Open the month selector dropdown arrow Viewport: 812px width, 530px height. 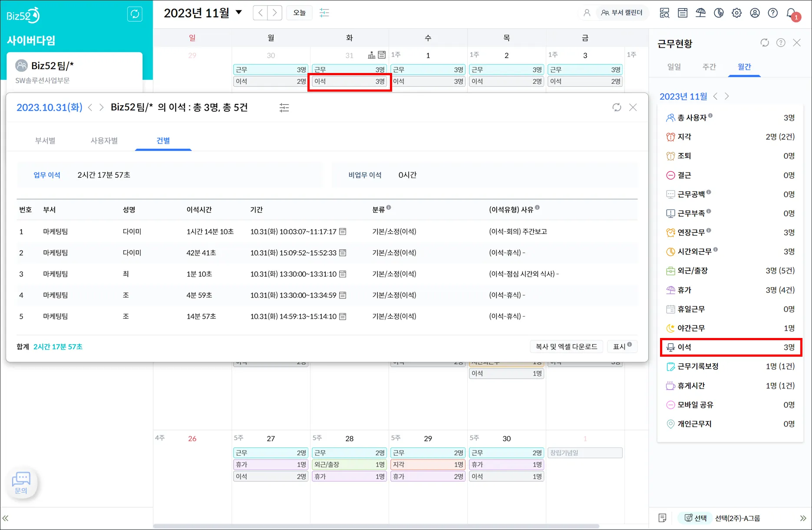[x=238, y=12]
